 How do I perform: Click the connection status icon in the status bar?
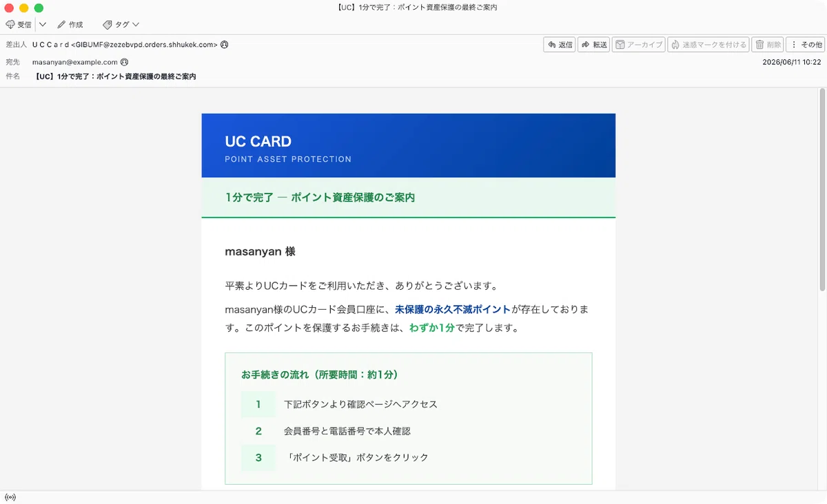10,497
